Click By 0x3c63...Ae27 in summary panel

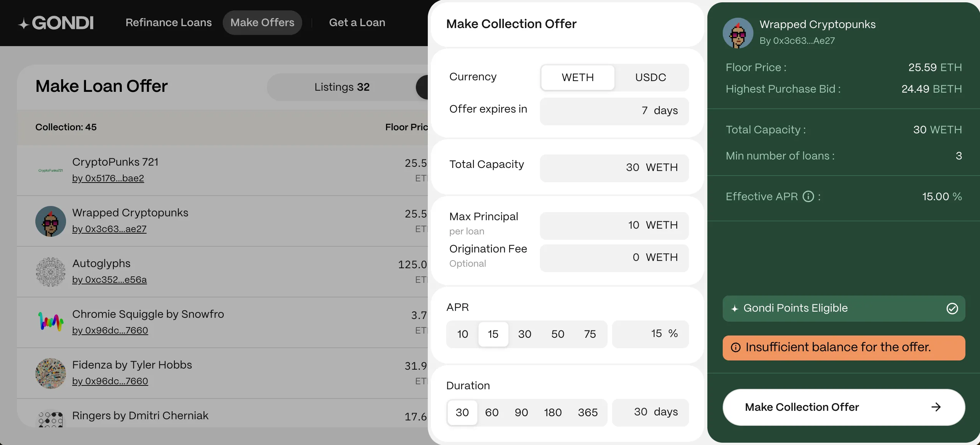coord(797,41)
